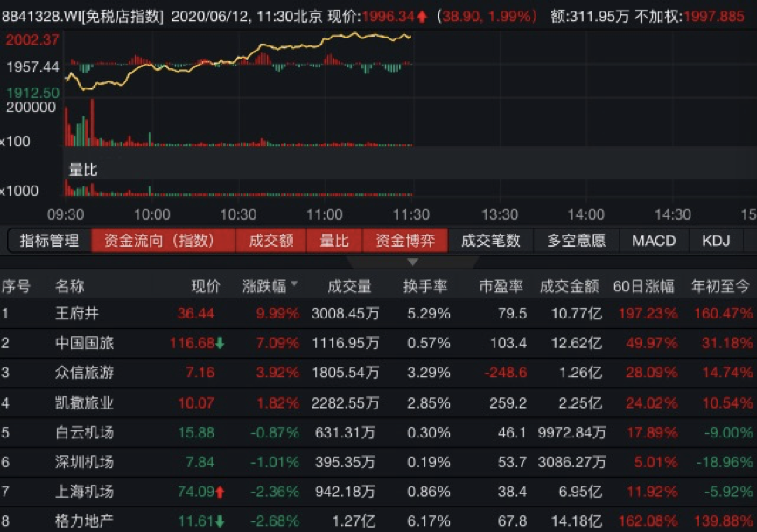
Task: Select 众信旅游 P/E value -248.6
Action: [506, 373]
